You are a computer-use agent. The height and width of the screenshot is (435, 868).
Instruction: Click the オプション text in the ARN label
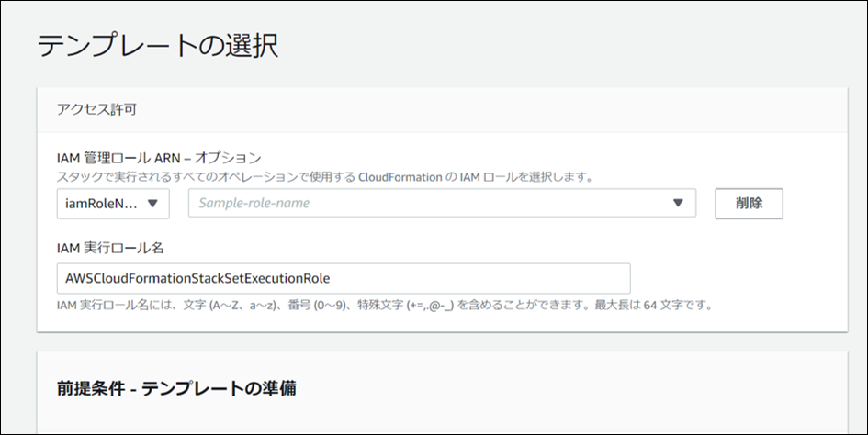[230, 157]
